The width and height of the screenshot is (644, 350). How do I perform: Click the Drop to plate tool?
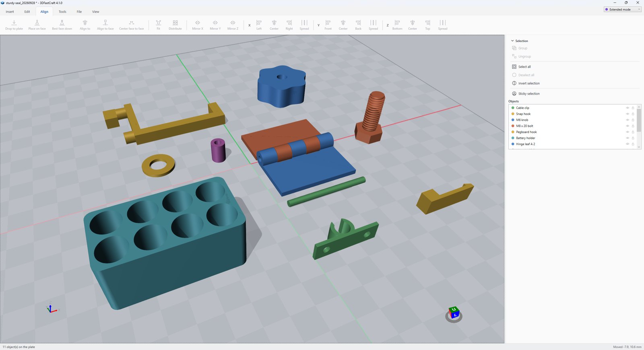point(14,25)
